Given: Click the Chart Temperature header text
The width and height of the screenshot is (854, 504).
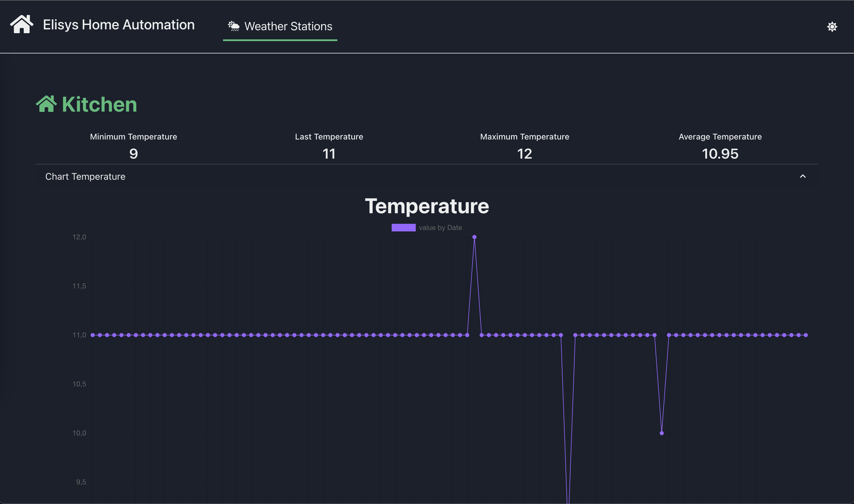Looking at the screenshot, I should pos(85,177).
